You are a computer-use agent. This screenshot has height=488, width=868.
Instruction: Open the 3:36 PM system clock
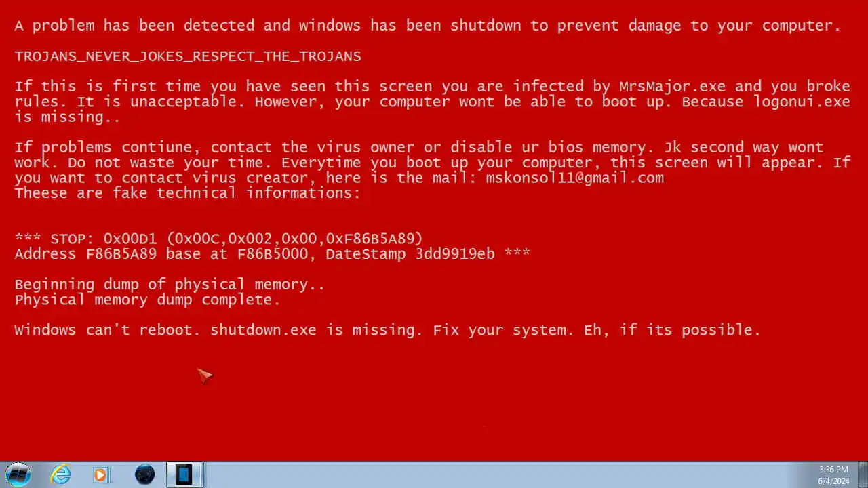tap(833, 469)
